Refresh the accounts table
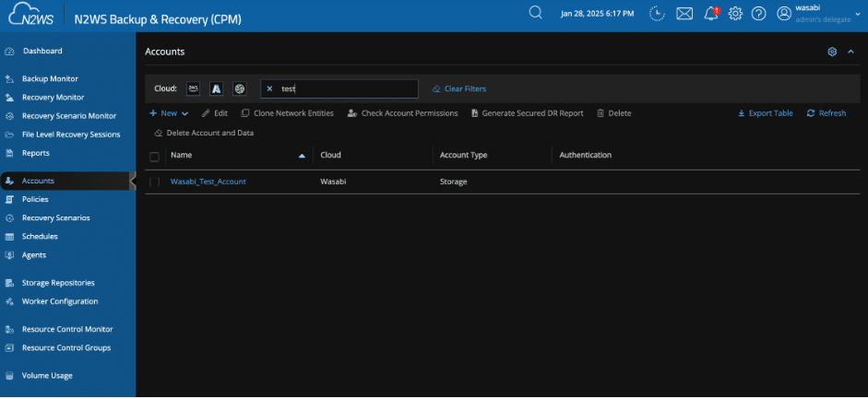Screen dimensions: 868x399 (826, 113)
